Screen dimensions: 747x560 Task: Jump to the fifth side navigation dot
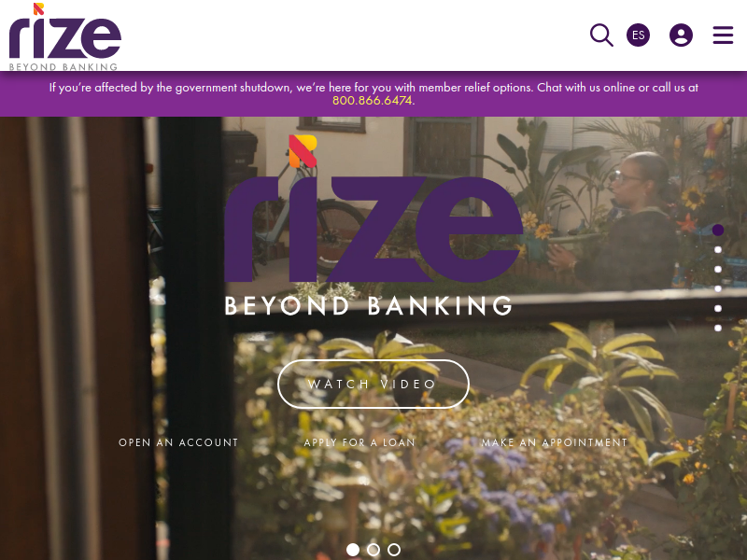[x=718, y=308]
